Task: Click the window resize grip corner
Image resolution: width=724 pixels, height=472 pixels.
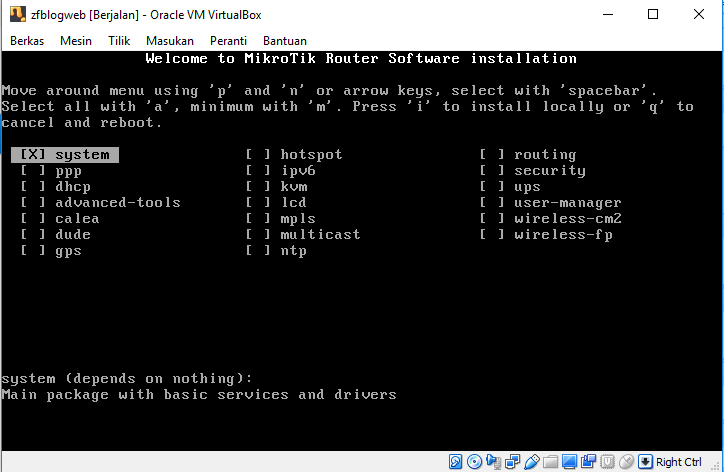Action: (x=717, y=466)
